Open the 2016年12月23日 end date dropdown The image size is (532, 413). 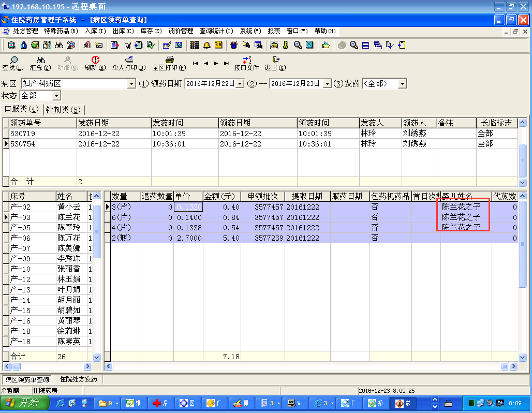pyautogui.click(x=327, y=83)
